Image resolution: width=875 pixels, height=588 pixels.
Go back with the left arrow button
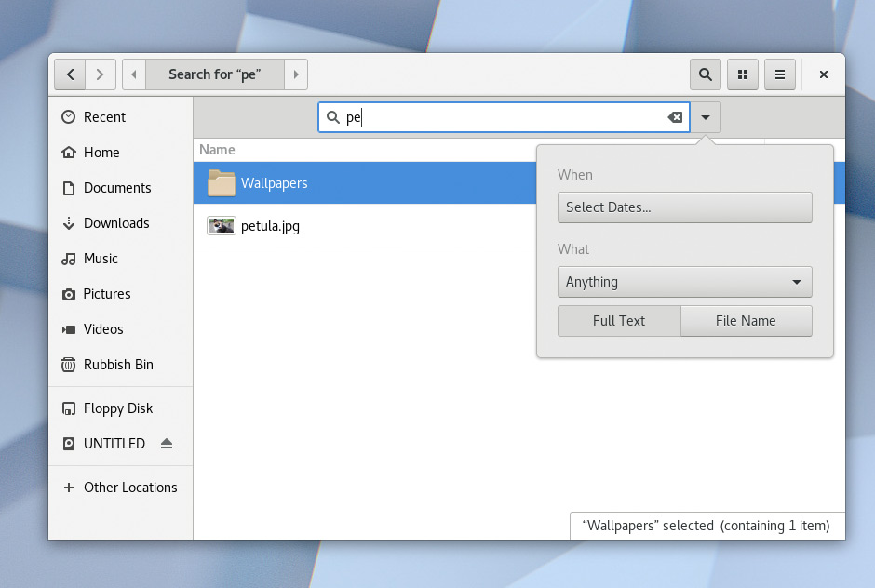click(70, 74)
